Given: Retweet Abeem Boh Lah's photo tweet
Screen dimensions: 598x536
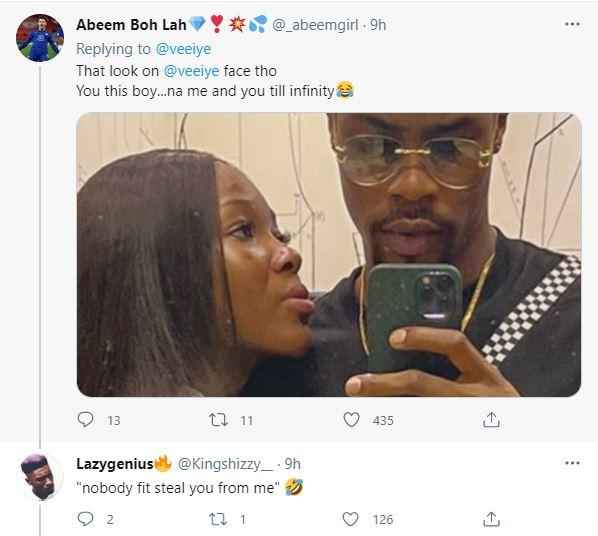Looking at the screenshot, I should tap(219, 420).
